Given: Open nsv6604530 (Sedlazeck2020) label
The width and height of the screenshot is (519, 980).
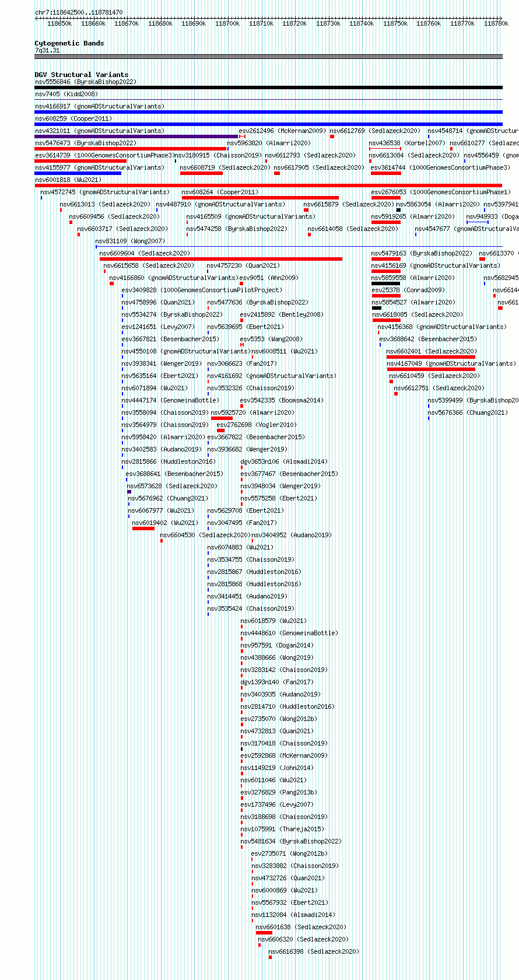Looking at the screenshot, I should click(x=205, y=535).
